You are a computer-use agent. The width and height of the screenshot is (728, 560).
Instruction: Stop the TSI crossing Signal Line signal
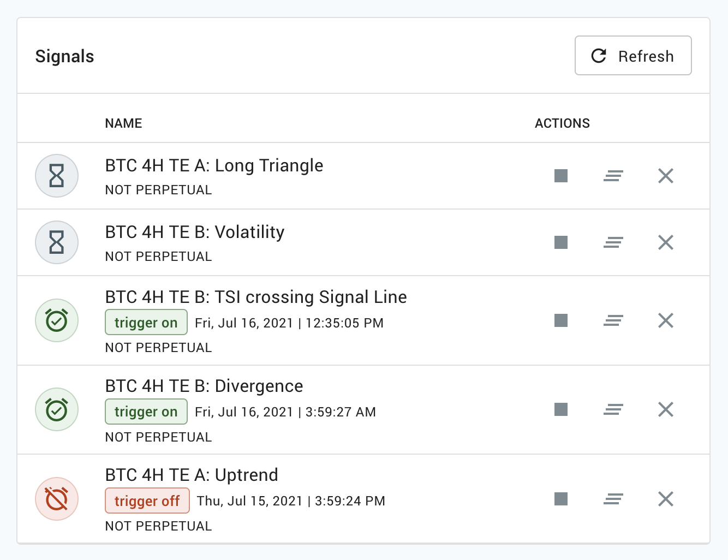click(x=561, y=320)
